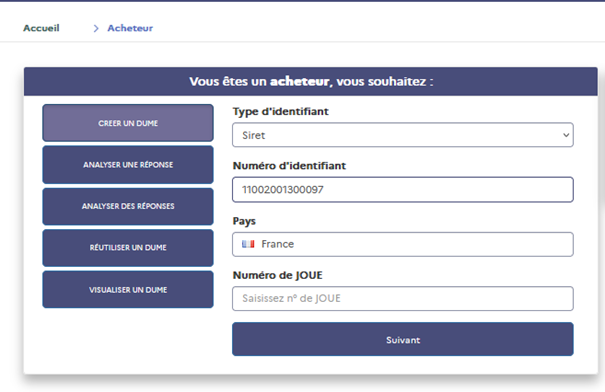Image resolution: width=605 pixels, height=392 pixels.
Task: Open the Type d'identifiant dropdown arrow
Action: (x=566, y=135)
